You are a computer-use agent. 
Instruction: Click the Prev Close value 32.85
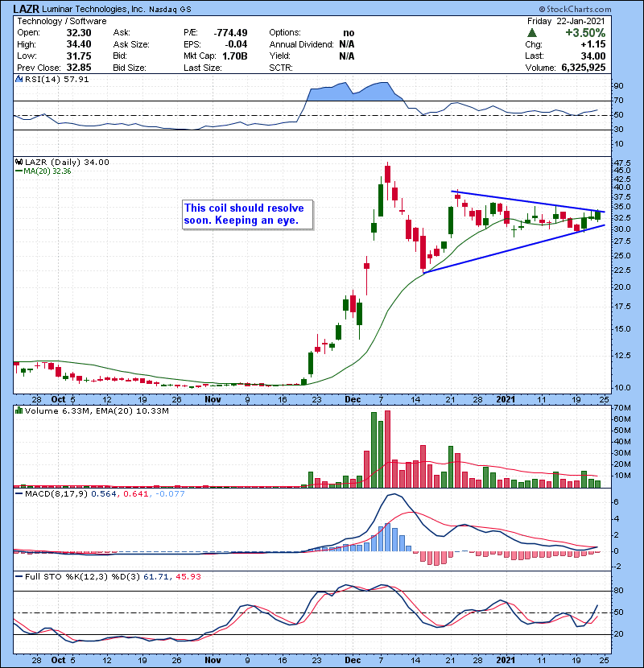tap(79, 68)
